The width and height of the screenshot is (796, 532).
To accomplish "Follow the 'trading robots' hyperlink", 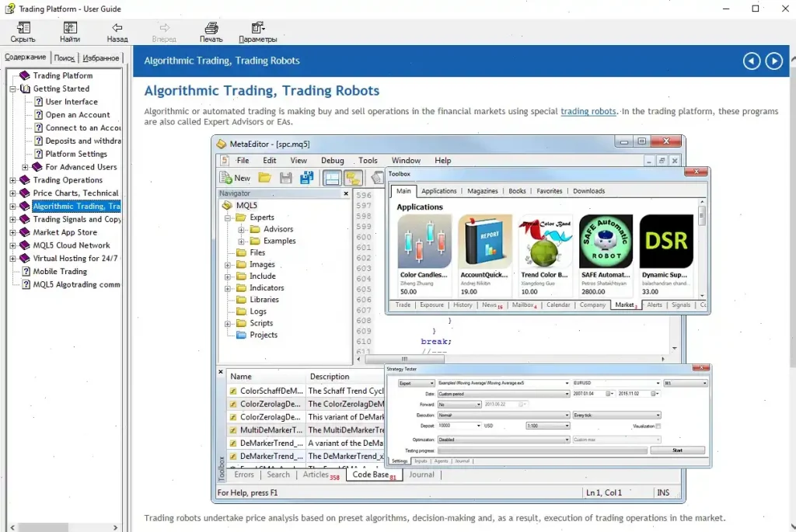I will (588, 112).
